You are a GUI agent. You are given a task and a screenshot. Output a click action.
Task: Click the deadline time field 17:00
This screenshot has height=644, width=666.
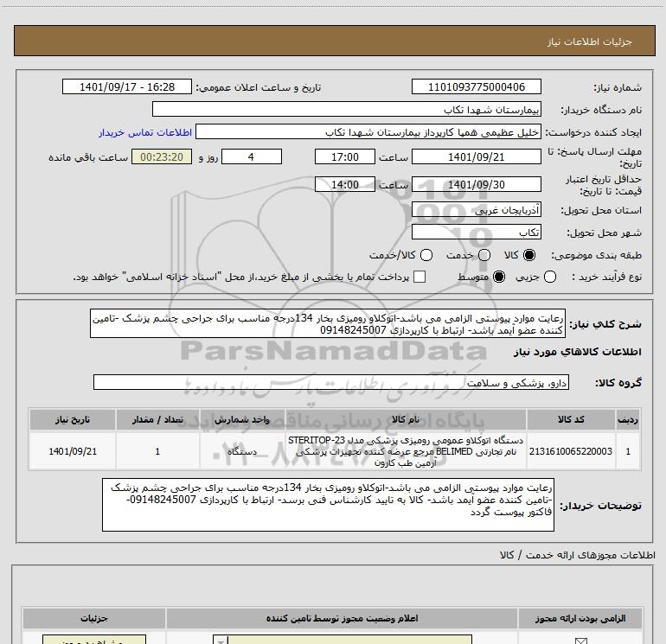(345, 157)
